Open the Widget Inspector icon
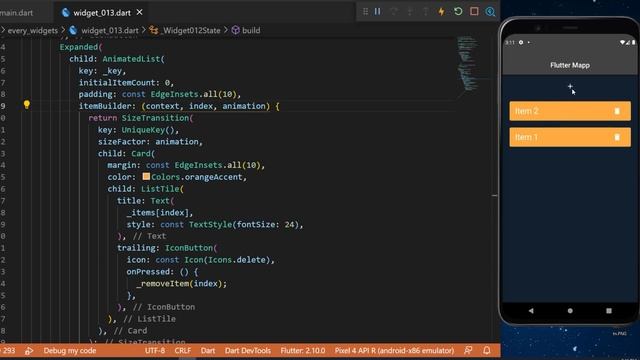This screenshot has width=640, height=360. point(490,11)
